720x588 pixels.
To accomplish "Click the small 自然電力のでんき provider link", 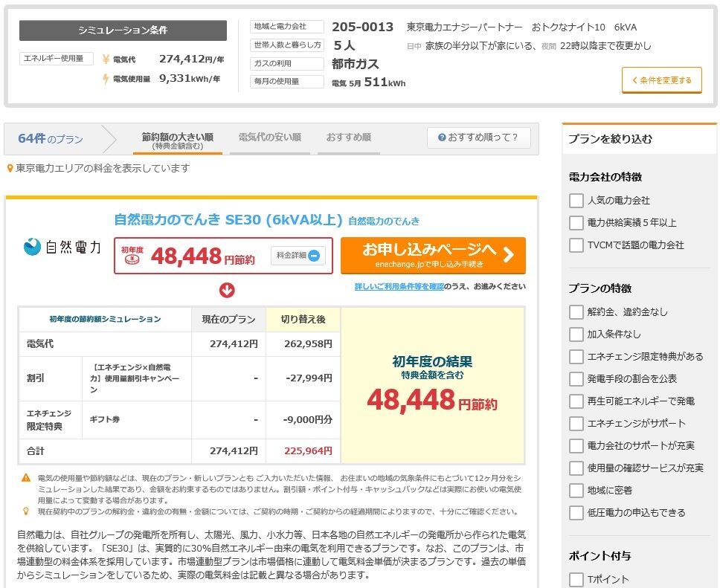I will click(x=384, y=222).
